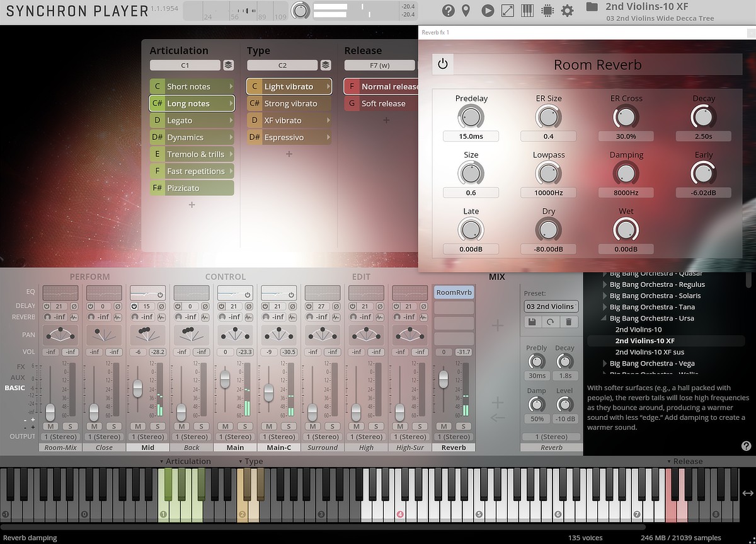Mute the Reverb channel
The image size is (756, 544).
tap(444, 427)
